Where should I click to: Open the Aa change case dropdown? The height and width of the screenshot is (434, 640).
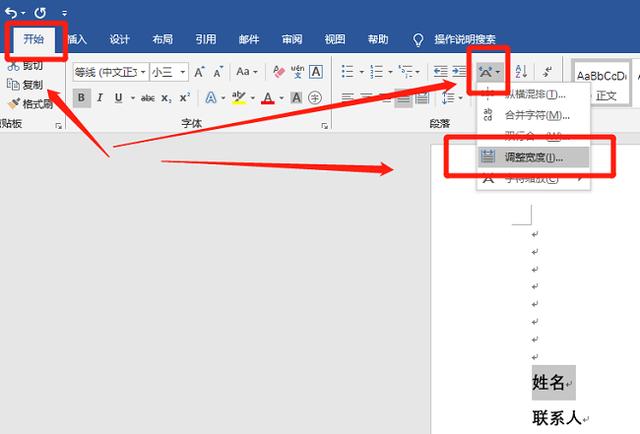[247, 72]
